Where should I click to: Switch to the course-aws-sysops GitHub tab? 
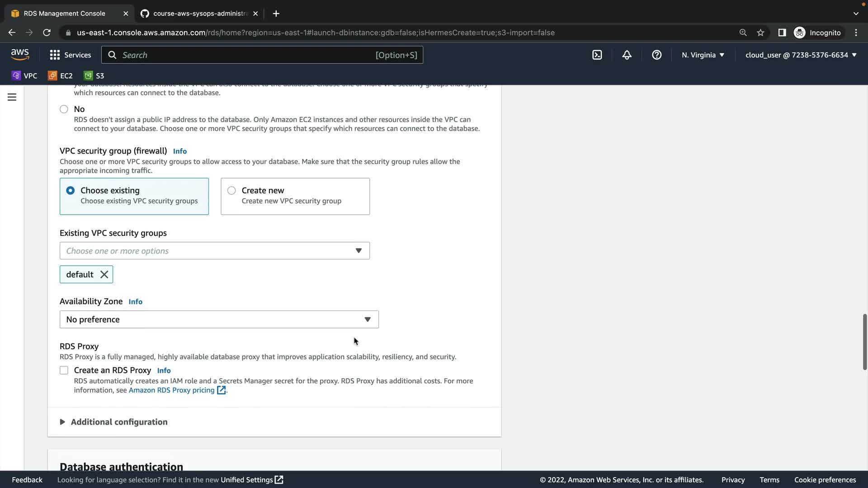[x=199, y=14]
